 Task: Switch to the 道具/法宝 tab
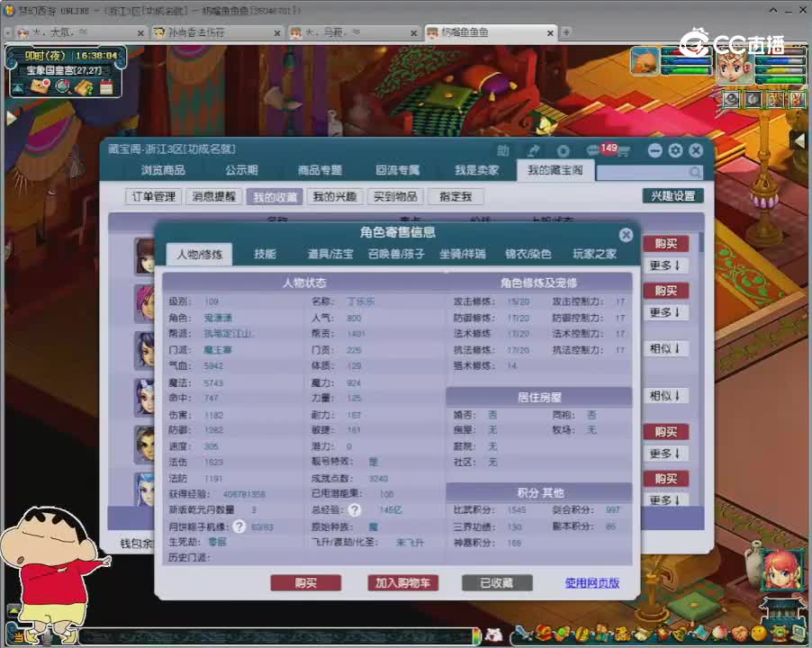(330, 254)
